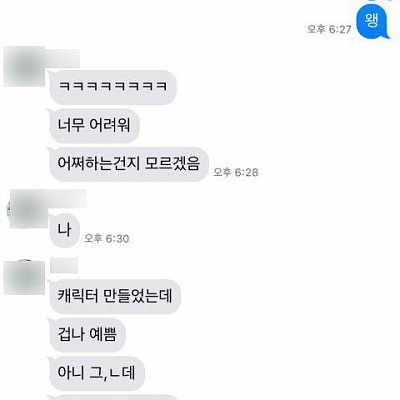This screenshot has height=400, width=400.
Task: Tap the blue '왱' sent message bubble
Action: point(372,22)
